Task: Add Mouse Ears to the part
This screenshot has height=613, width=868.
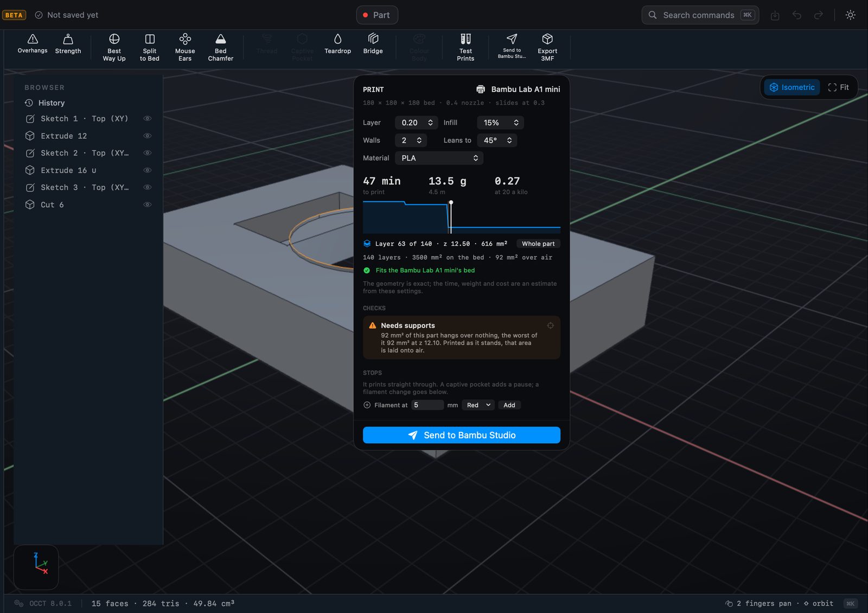Action: 185,48
